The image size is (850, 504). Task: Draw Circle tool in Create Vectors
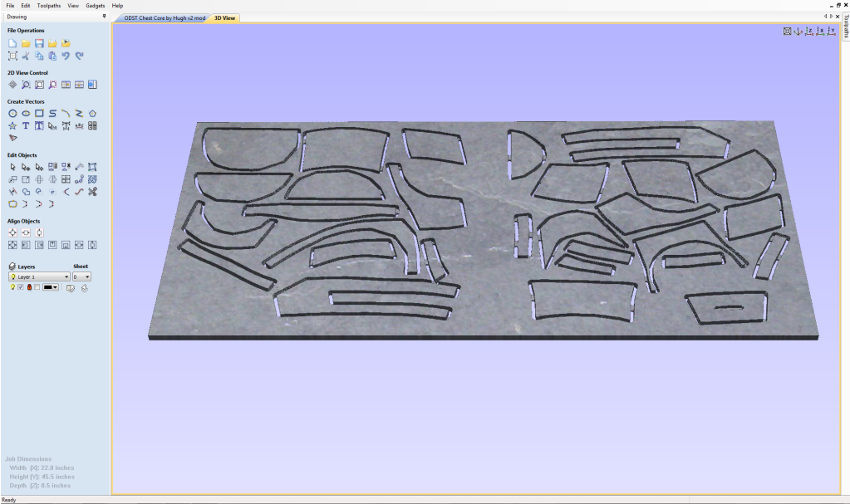(x=12, y=113)
